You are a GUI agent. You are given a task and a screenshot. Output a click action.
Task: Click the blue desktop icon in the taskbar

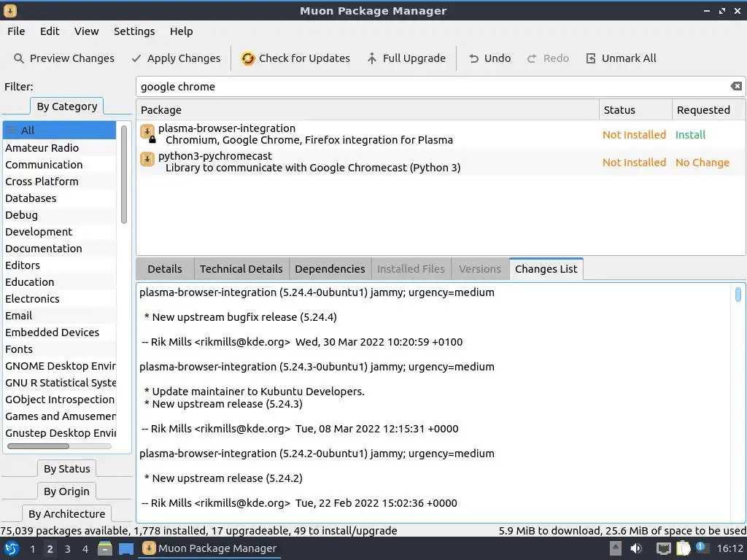click(x=126, y=548)
